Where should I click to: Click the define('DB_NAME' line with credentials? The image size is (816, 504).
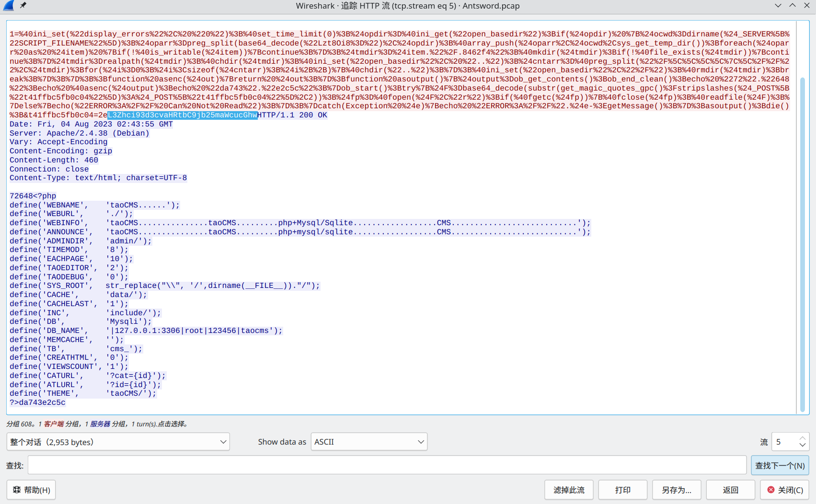[x=146, y=331]
